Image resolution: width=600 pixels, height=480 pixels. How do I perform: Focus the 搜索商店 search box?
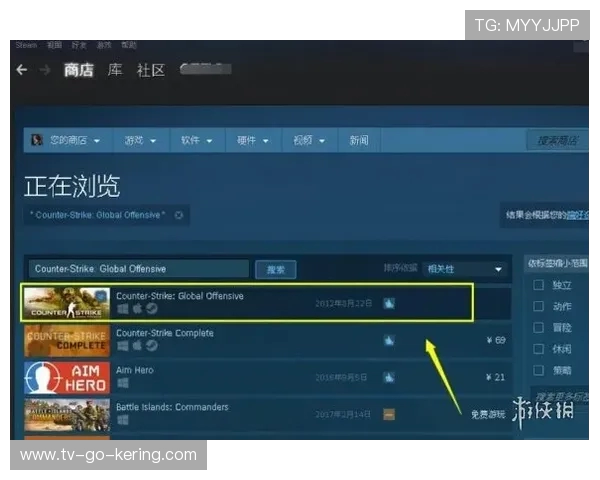(x=558, y=140)
